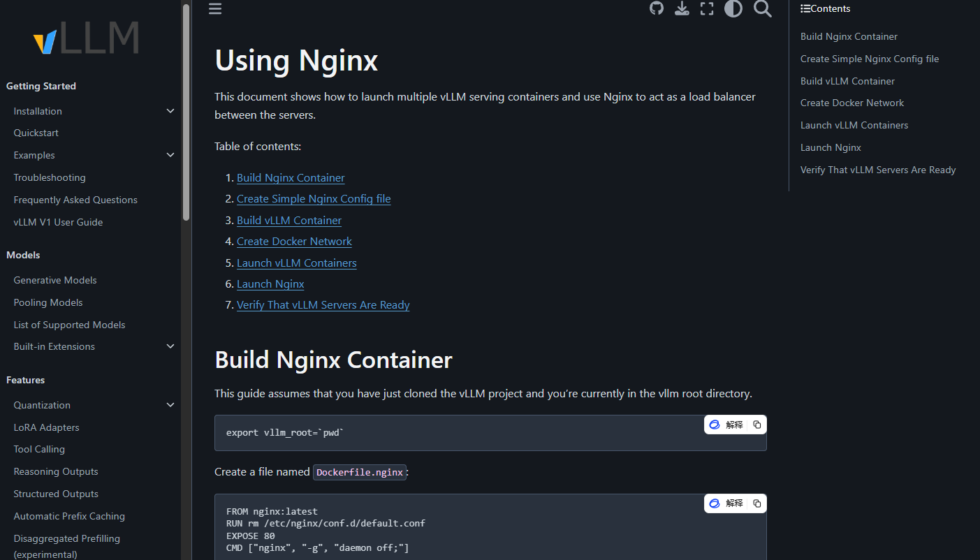
Task: Expand the Installation section
Action: pos(170,110)
